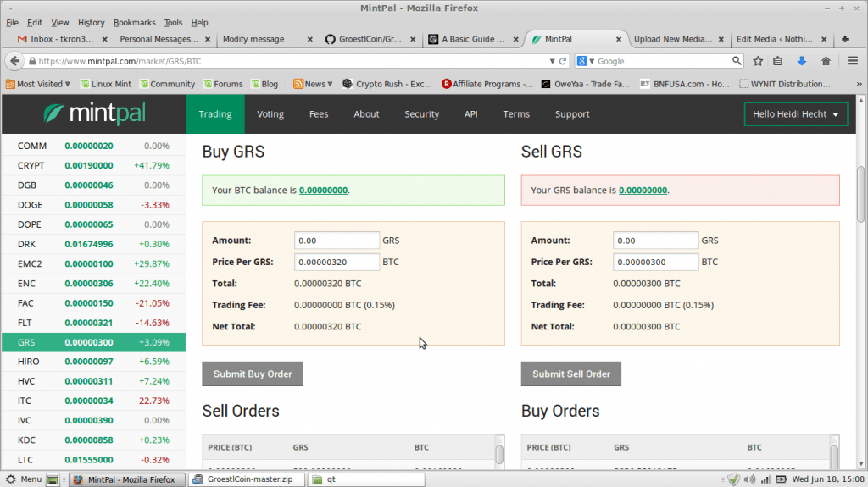Open the URL history dropdown arrow

pyautogui.click(x=552, y=61)
